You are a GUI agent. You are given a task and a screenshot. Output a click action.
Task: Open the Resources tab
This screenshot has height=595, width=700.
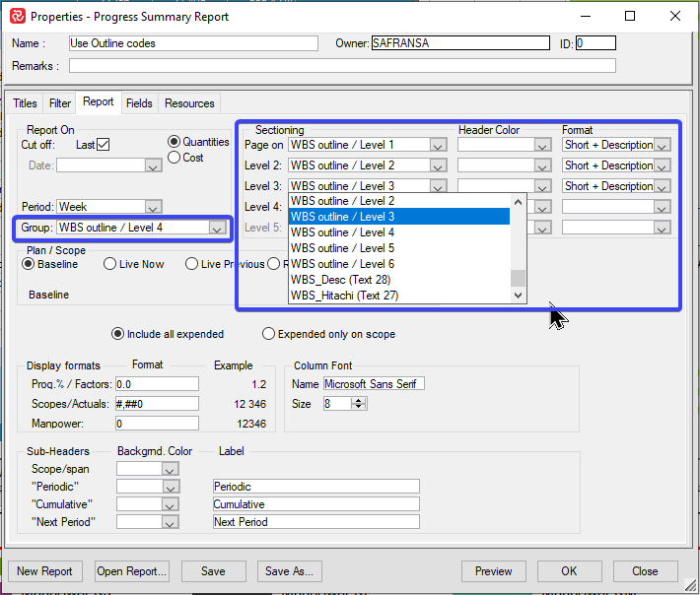click(189, 103)
